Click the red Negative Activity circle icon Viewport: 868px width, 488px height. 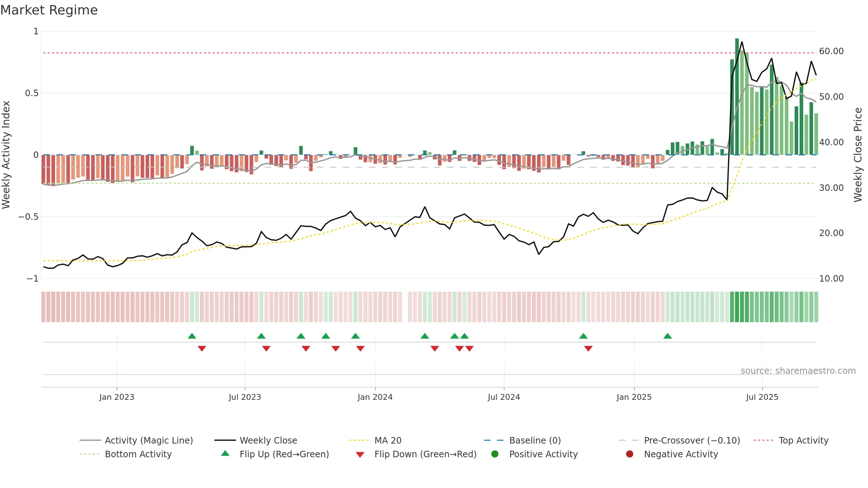pos(630,454)
